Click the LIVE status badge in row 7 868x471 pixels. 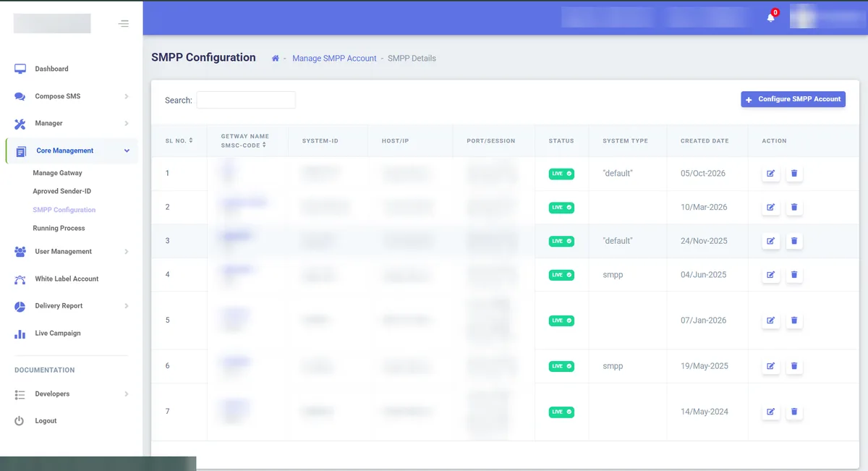tap(561, 412)
